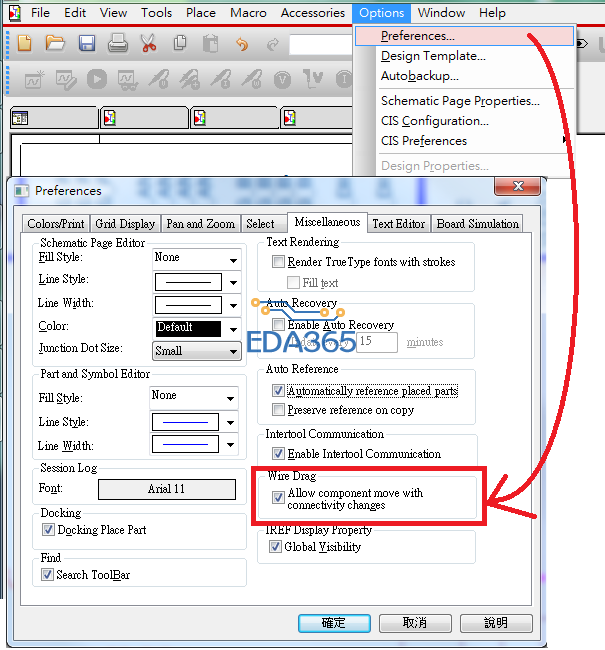
Task: Save using the floppy disk icon
Action: 87,44
